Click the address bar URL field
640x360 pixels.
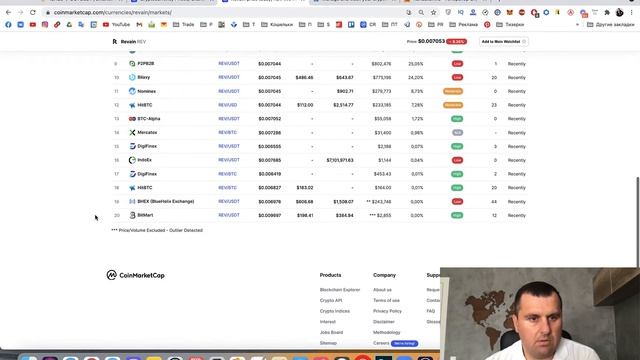click(224, 13)
